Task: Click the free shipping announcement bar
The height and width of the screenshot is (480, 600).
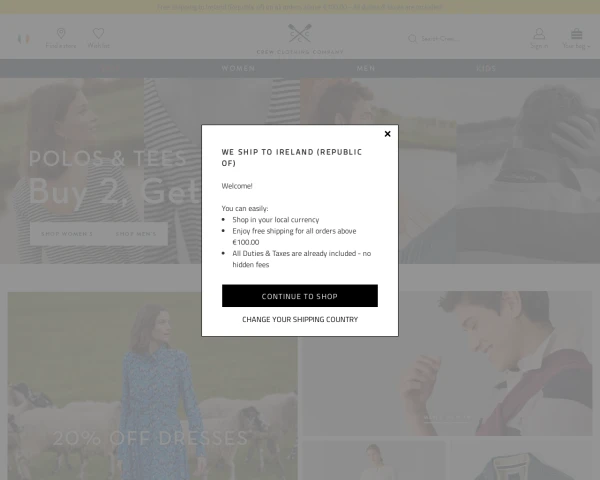Action: point(300,7)
